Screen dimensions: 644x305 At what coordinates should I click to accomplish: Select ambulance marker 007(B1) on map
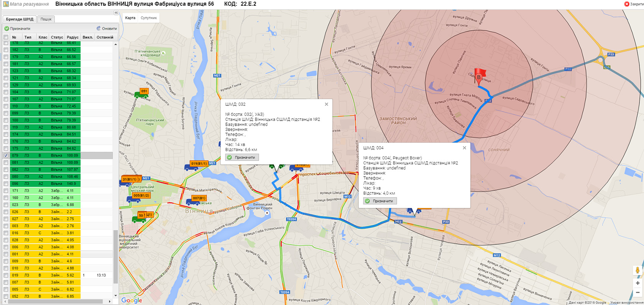point(196,200)
